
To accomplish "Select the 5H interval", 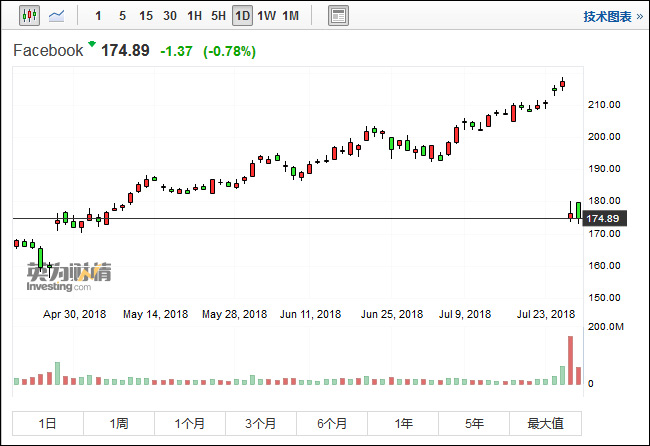I will [218, 16].
